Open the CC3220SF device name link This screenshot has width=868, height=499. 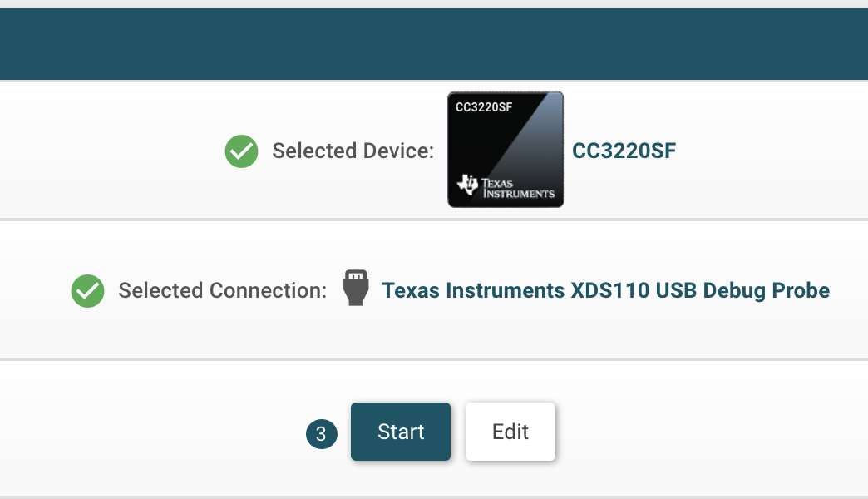coord(624,151)
